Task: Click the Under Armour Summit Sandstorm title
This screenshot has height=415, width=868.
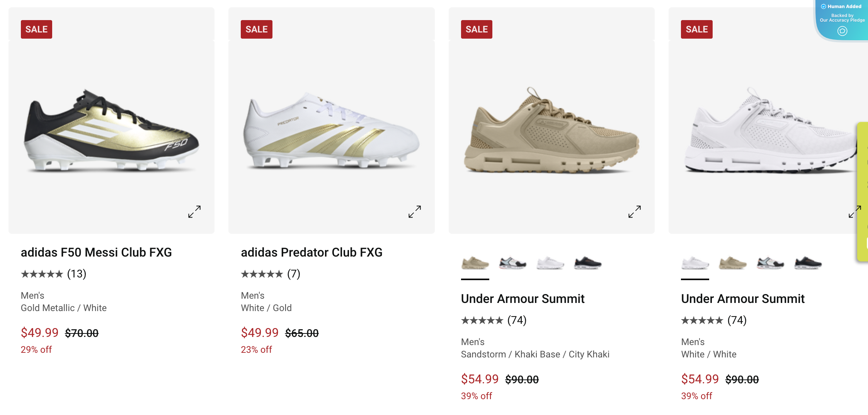Action: pos(523,298)
